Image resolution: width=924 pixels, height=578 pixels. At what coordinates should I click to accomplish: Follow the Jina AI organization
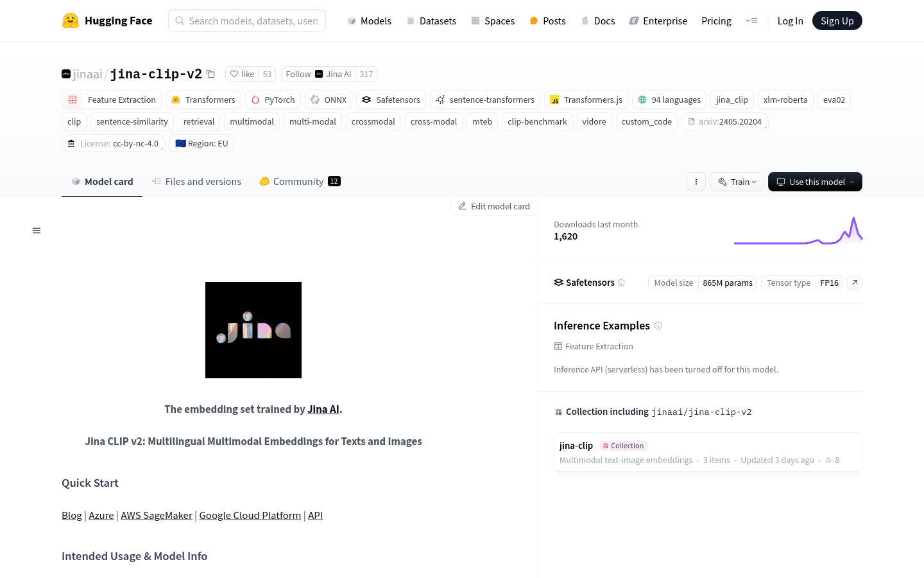tap(298, 74)
